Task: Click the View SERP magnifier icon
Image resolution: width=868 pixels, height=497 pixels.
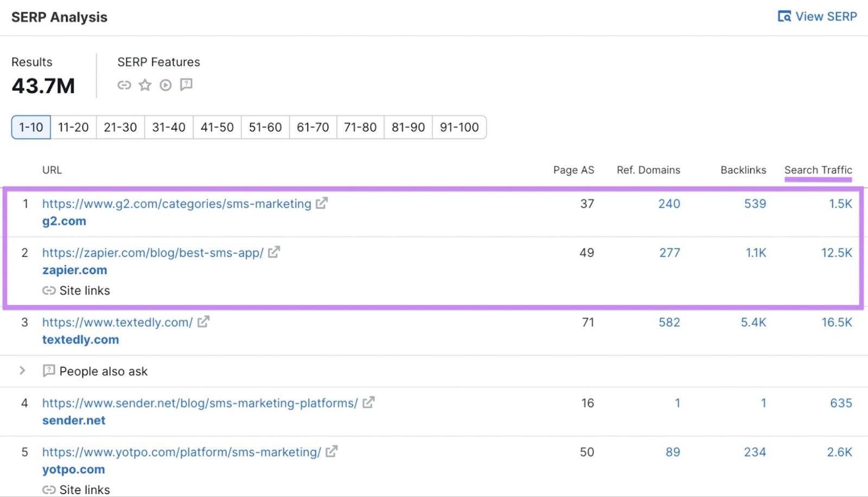Action: [784, 17]
